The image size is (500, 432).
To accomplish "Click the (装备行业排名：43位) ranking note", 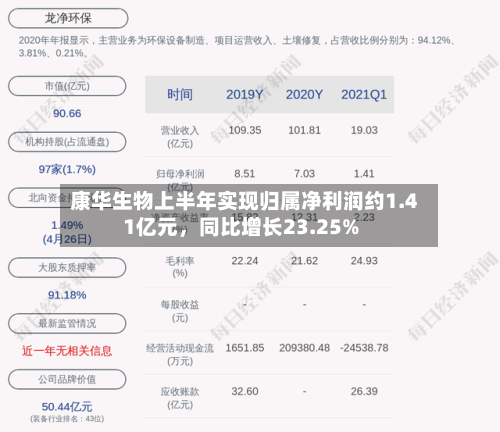I will pos(67,419).
